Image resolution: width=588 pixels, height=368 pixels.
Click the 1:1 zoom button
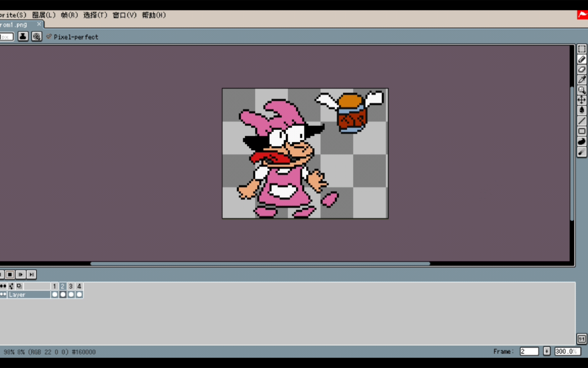(582, 339)
